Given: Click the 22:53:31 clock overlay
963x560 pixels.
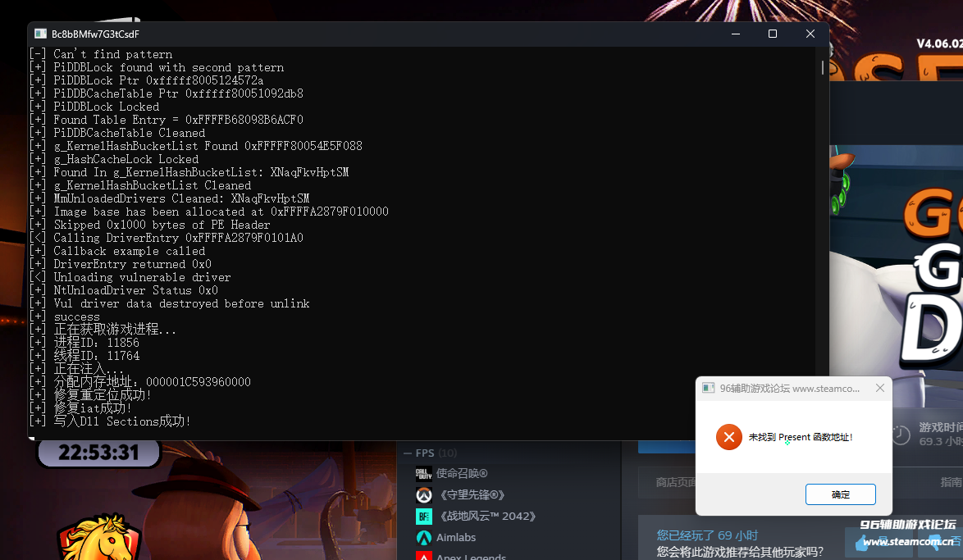Looking at the screenshot, I should pyautogui.click(x=98, y=452).
